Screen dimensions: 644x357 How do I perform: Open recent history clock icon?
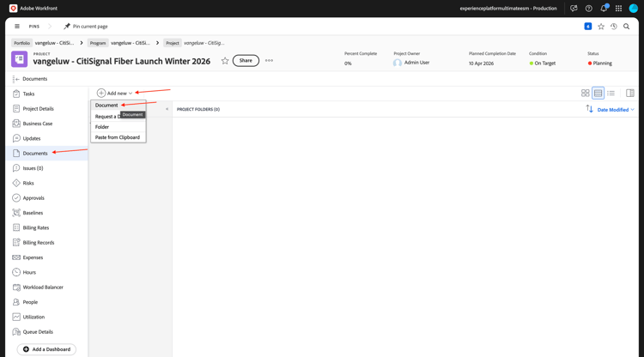pos(614,27)
